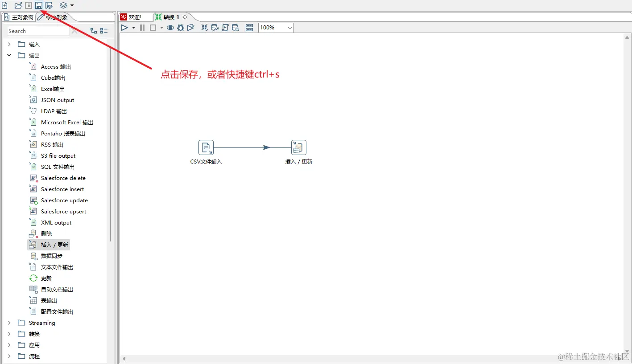Run the database impact analysis icon
The image size is (632, 364).
(x=215, y=28)
